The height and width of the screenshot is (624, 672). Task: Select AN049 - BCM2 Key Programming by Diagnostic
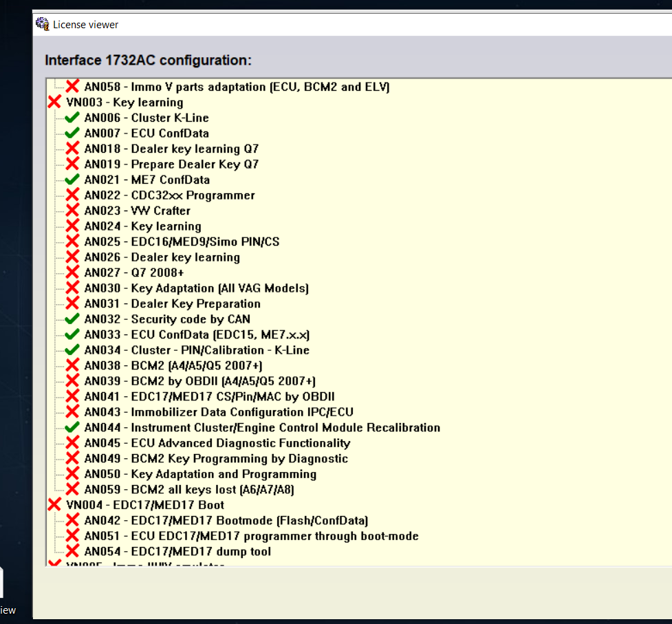[216, 459]
